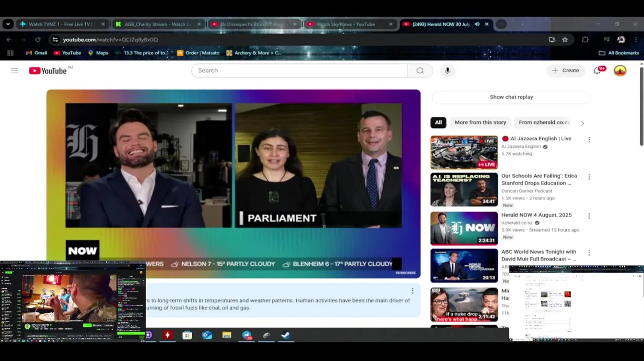Click the SUBSCRIBE watermark on the video

coord(406,273)
